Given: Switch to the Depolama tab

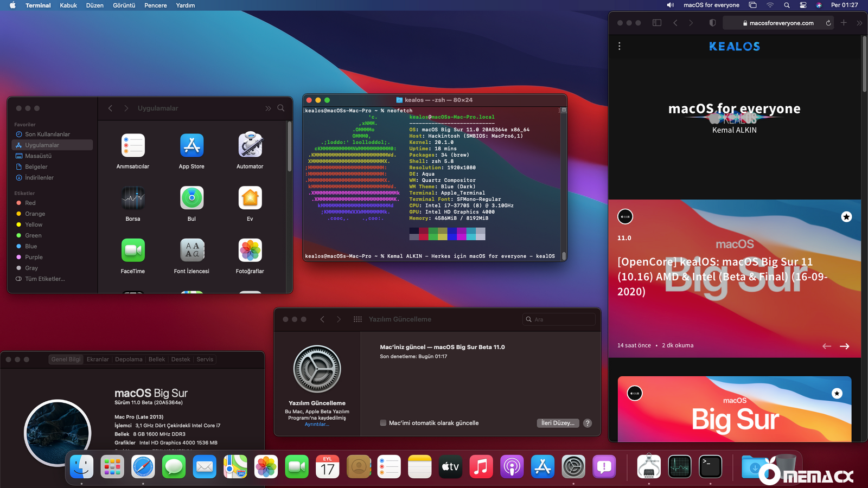Looking at the screenshot, I should click(129, 359).
